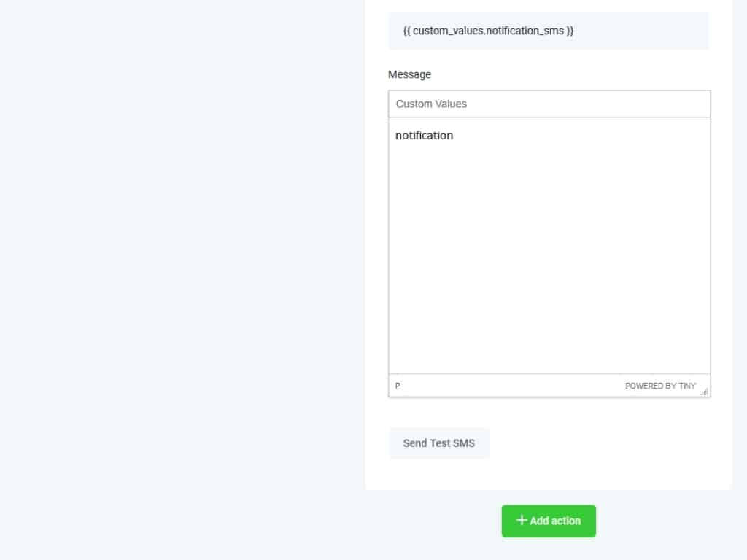Click the plus icon on Add action
747x560 pixels.
coord(521,521)
